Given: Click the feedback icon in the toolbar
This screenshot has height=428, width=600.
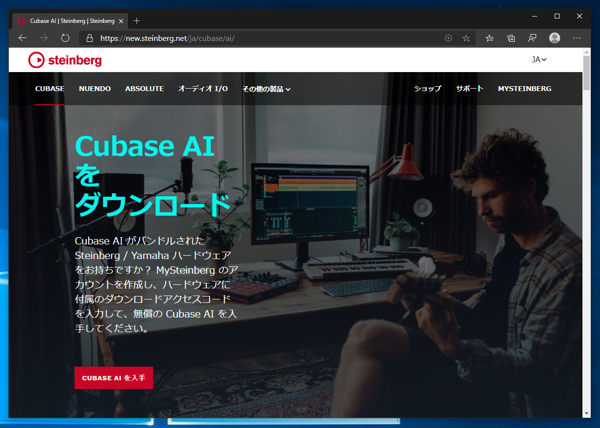Looking at the screenshot, I should pyautogui.click(x=532, y=38).
